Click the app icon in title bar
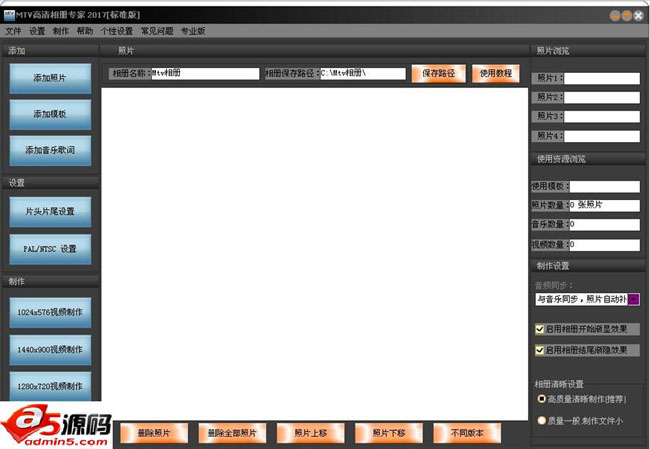 [9, 16]
